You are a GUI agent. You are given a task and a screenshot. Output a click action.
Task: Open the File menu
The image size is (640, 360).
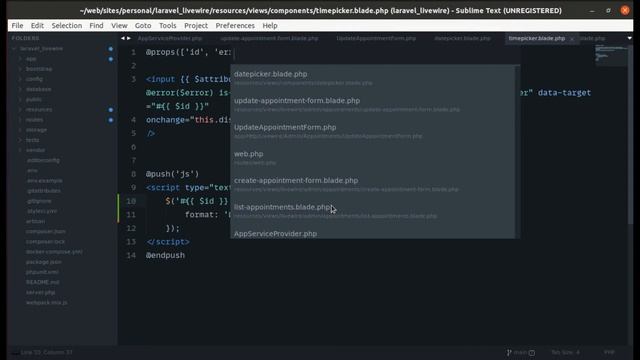17,25
